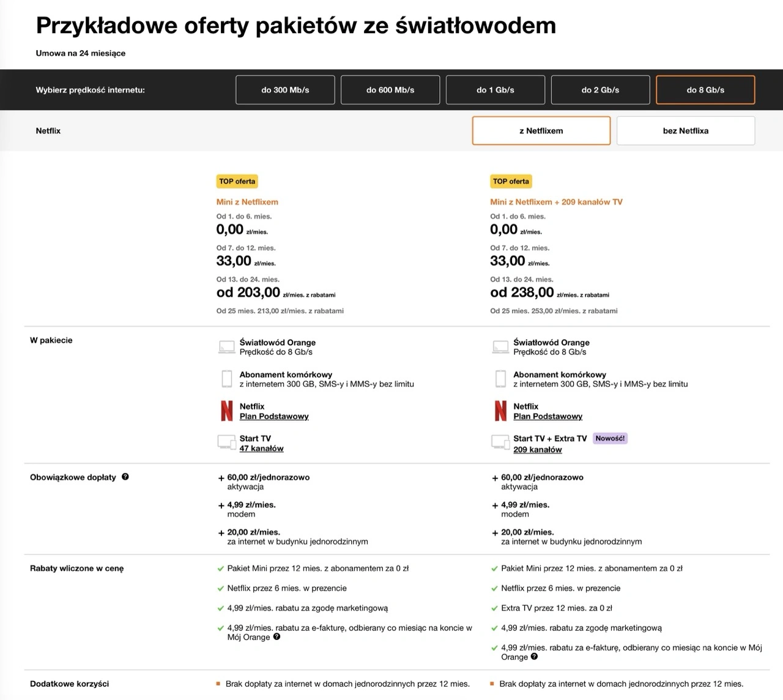Click the Netflix logo in the right offer
The height and width of the screenshot is (700, 783).
tap(500, 411)
